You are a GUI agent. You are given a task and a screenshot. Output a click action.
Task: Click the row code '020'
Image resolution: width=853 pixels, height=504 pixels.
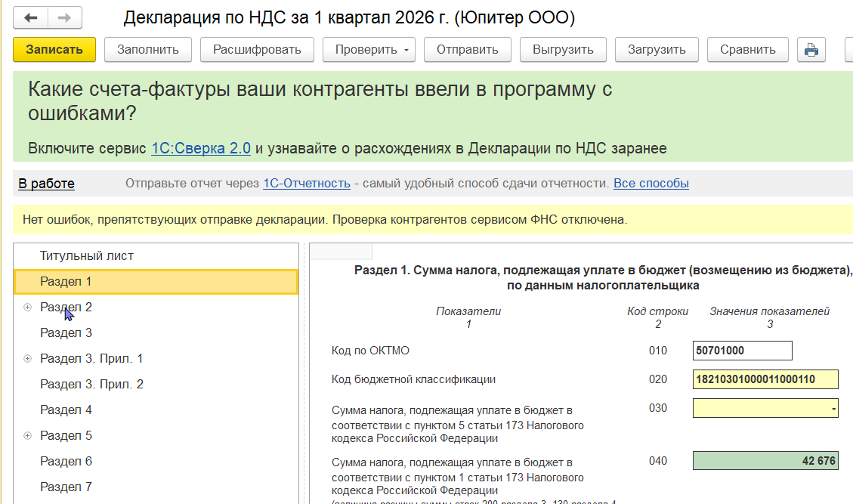pyautogui.click(x=658, y=379)
